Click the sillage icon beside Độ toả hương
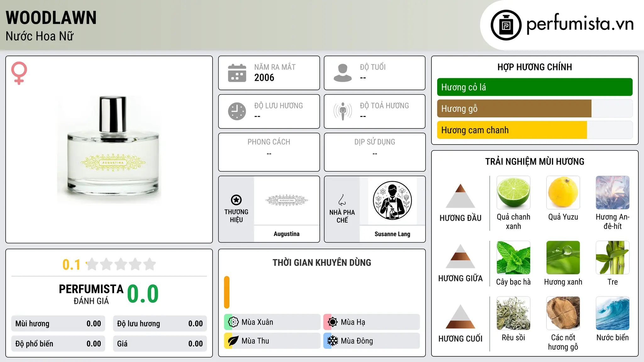The height and width of the screenshot is (362, 644). click(x=343, y=111)
